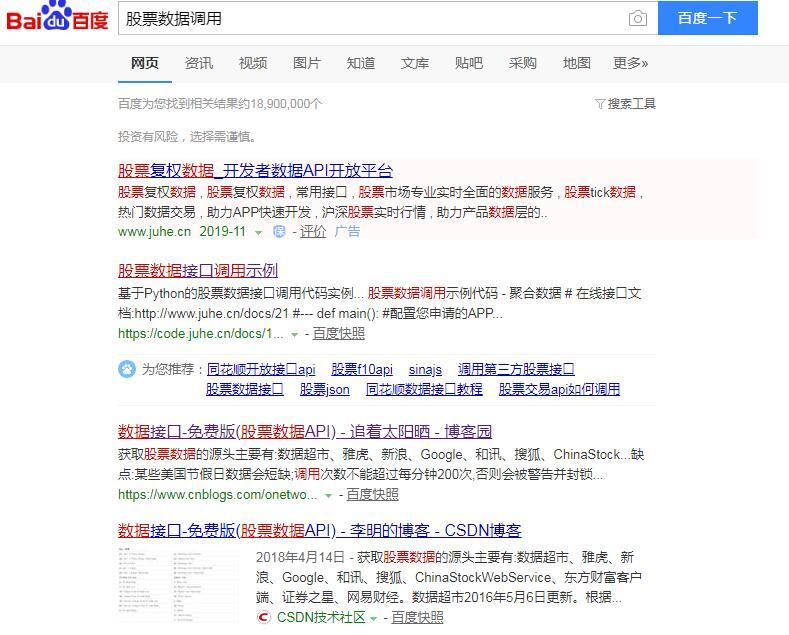789x635 pixels.
Task: Click the 百度一下 search button
Action: 707,18
